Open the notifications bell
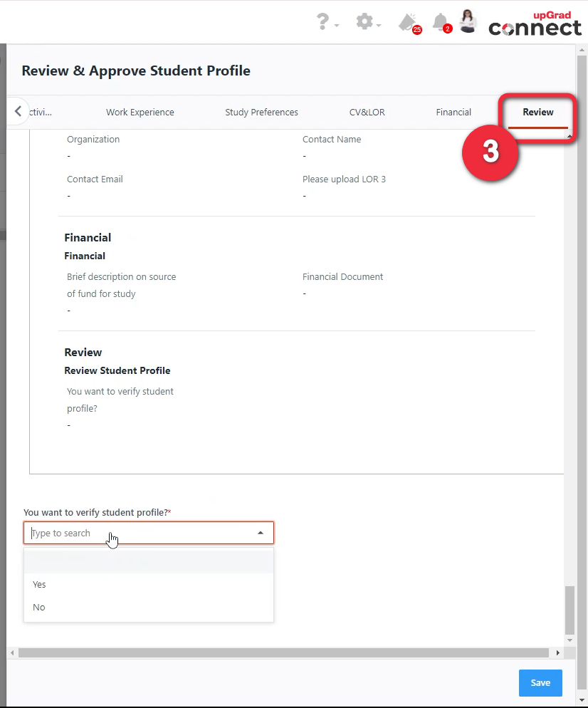The height and width of the screenshot is (708, 588). (441, 22)
